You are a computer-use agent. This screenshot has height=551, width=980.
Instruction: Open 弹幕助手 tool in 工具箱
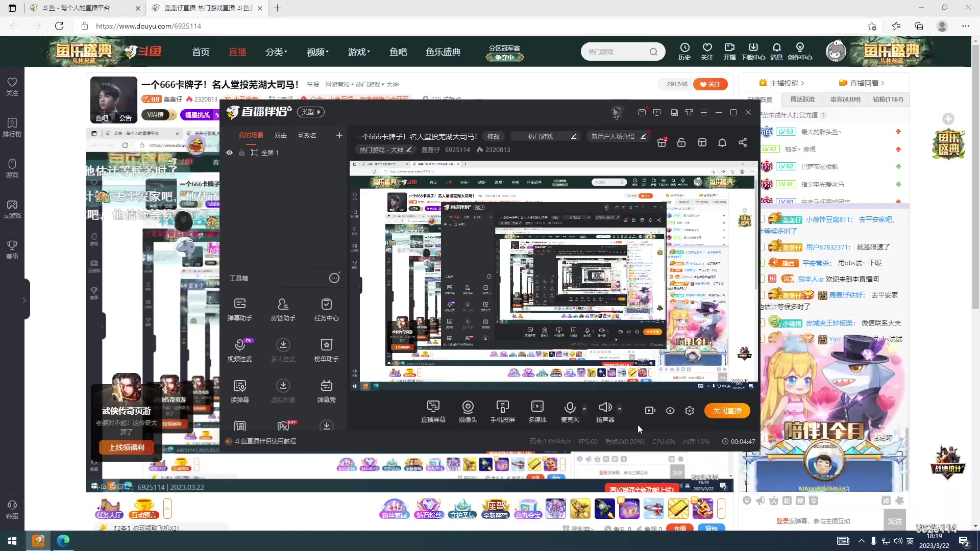pos(239,309)
